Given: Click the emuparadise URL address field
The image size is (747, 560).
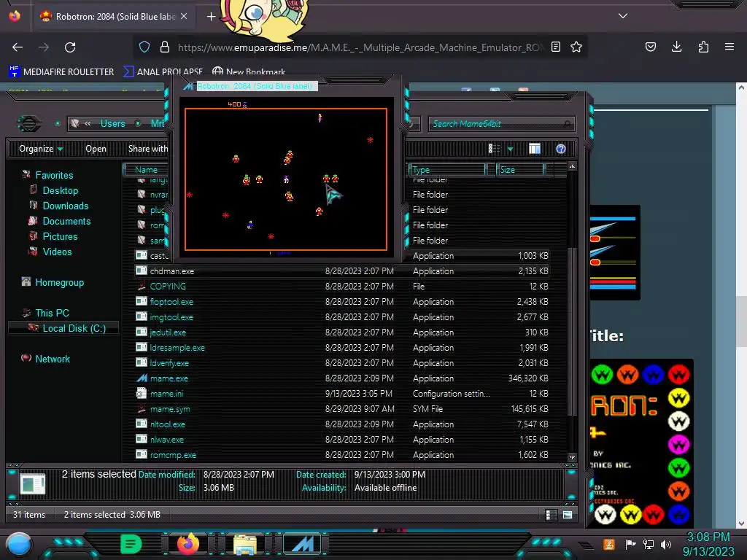Looking at the screenshot, I should (360, 47).
